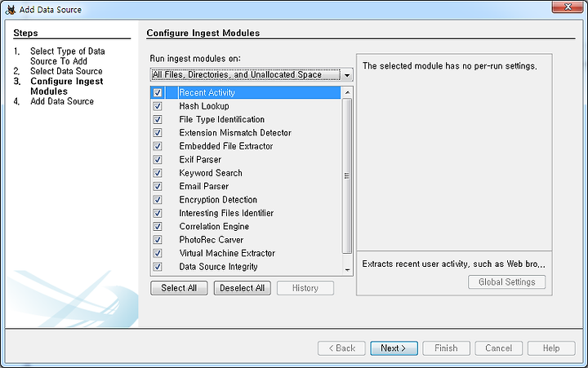This screenshot has height=368, width=588.
Task: Click the no per-run settings message
Action: pos(450,66)
